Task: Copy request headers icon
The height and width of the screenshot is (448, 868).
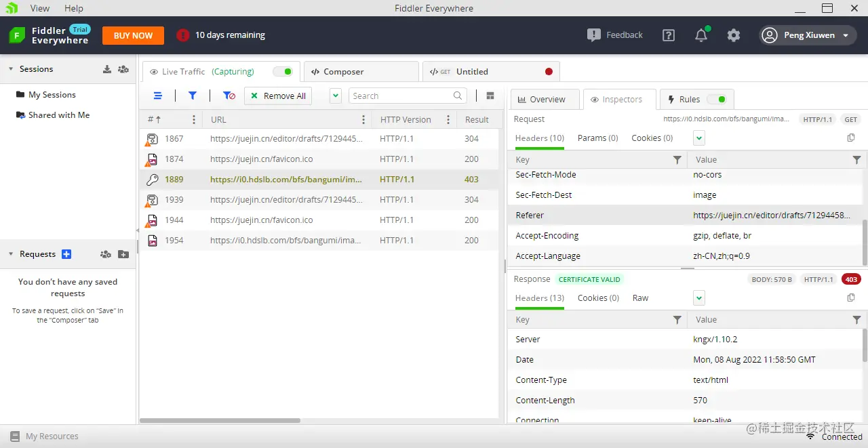Action: pos(851,138)
